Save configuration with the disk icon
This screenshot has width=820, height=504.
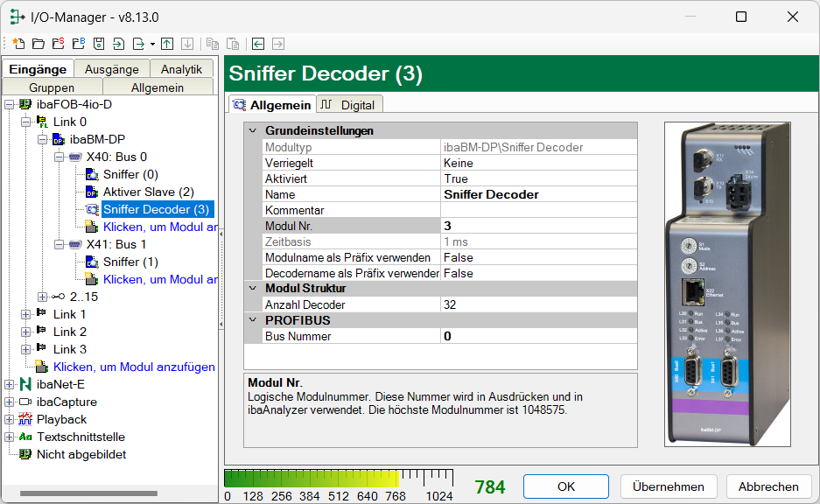pyautogui.click(x=99, y=44)
